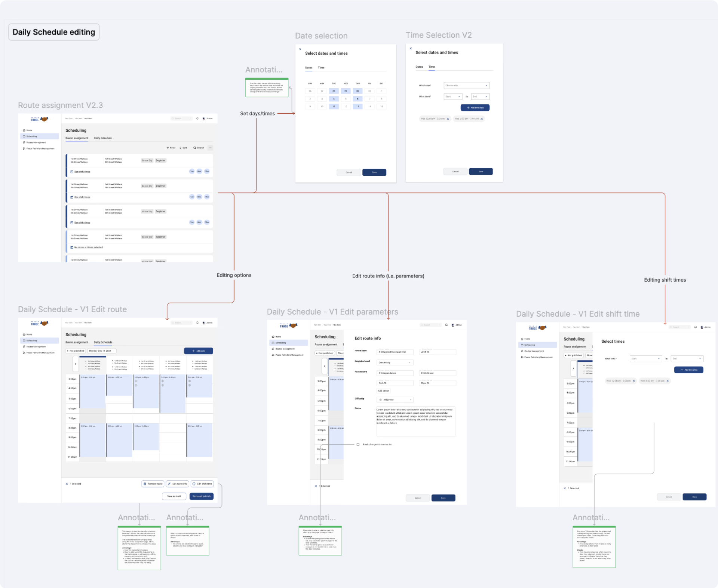Click the Save and publish button

pos(201,496)
